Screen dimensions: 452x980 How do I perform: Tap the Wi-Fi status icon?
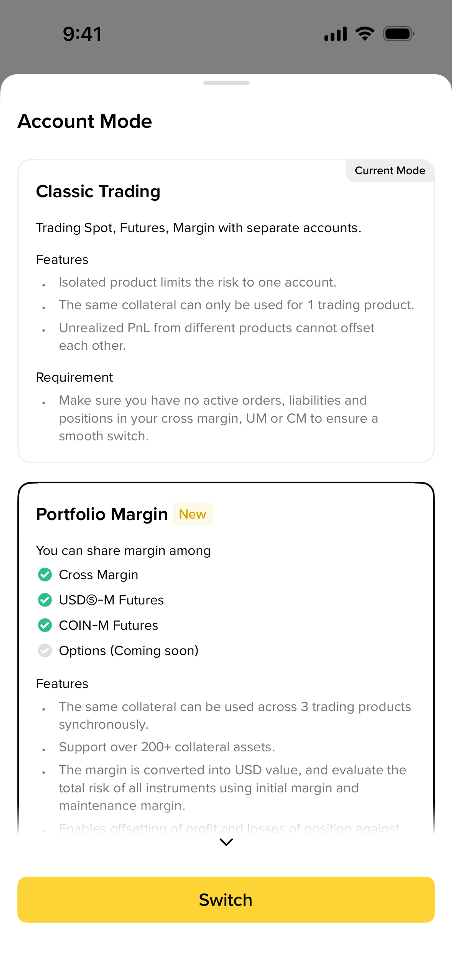[364, 34]
